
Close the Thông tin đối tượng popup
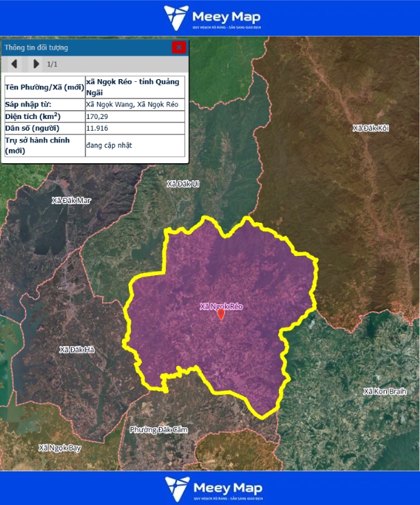179,47
